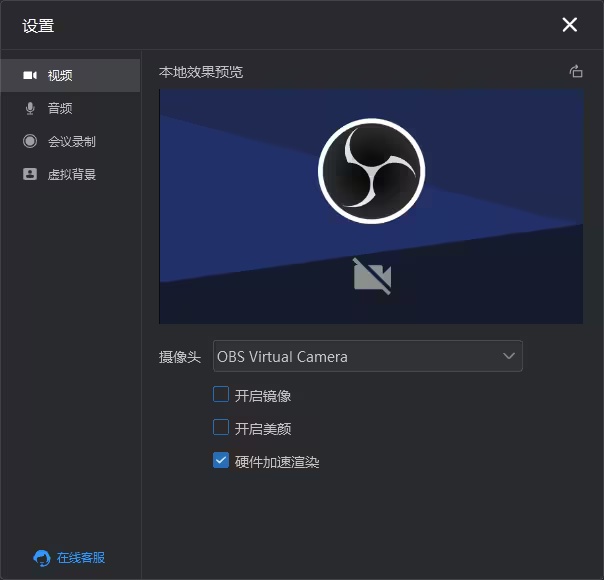This screenshot has width=604, height=580.
Task: Enable the 开启镜像 mirror checkbox
Action: coord(221,395)
